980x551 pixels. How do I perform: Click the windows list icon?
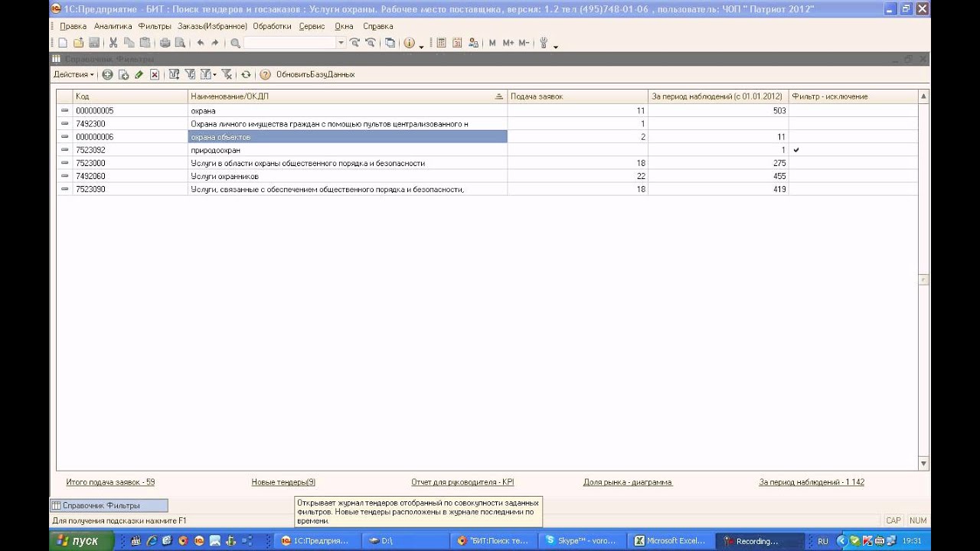pyautogui.click(x=390, y=43)
